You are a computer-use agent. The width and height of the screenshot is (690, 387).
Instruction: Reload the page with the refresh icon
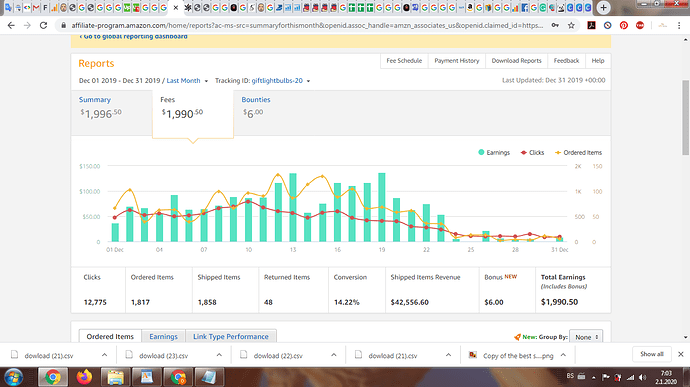pos(43,26)
